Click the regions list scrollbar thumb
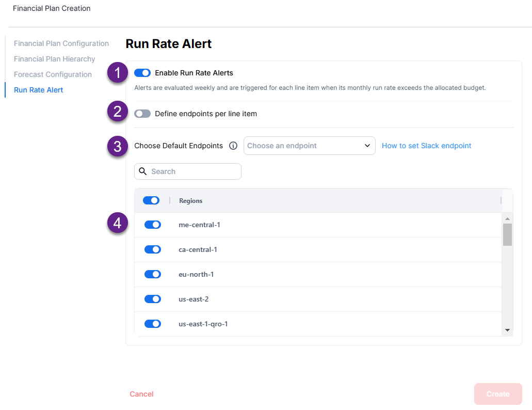The image size is (532, 410). click(507, 235)
